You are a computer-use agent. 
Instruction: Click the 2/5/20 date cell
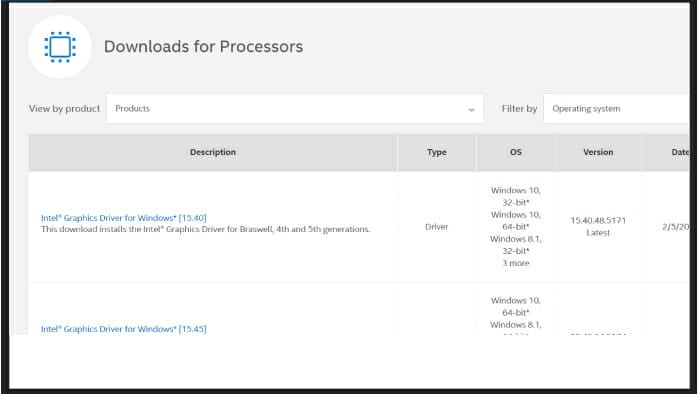(x=676, y=227)
